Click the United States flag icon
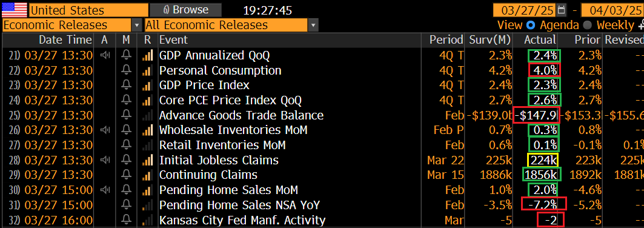 coord(15,10)
